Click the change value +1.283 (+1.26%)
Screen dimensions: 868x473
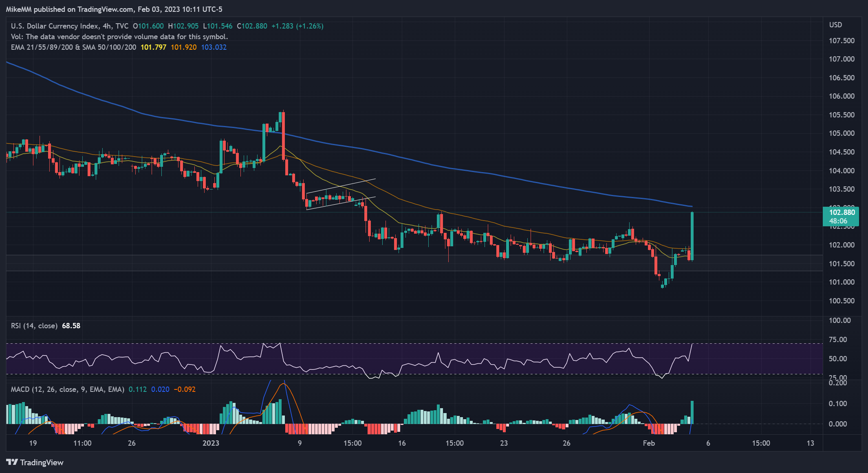click(x=297, y=26)
